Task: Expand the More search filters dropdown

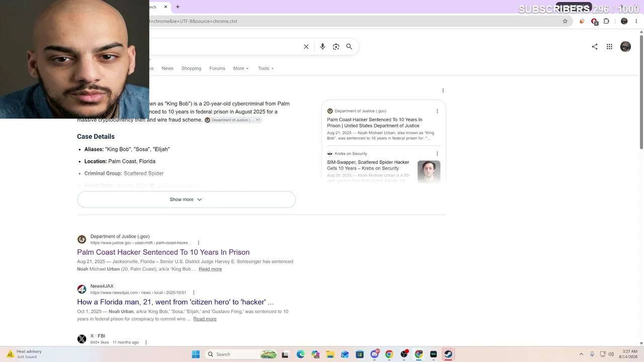Action: click(x=241, y=68)
